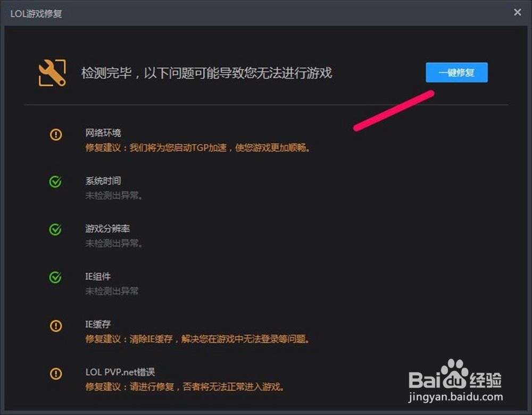Select the IE缓存 item title

click(98, 324)
